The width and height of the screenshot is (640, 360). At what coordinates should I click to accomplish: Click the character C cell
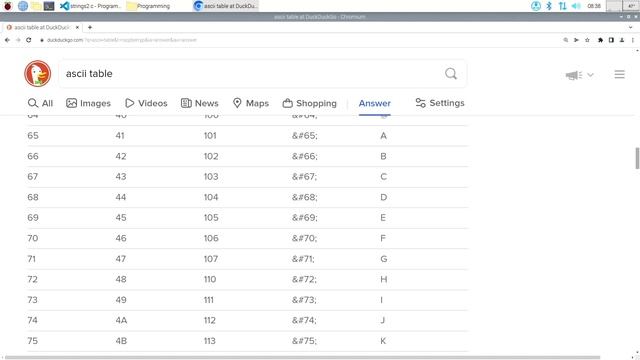point(383,177)
